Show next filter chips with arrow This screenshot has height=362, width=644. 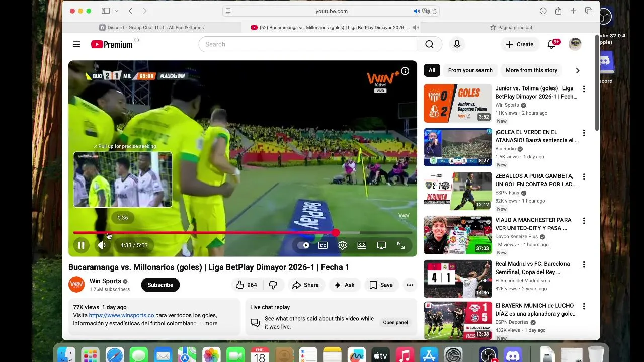pyautogui.click(x=577, y=70)
